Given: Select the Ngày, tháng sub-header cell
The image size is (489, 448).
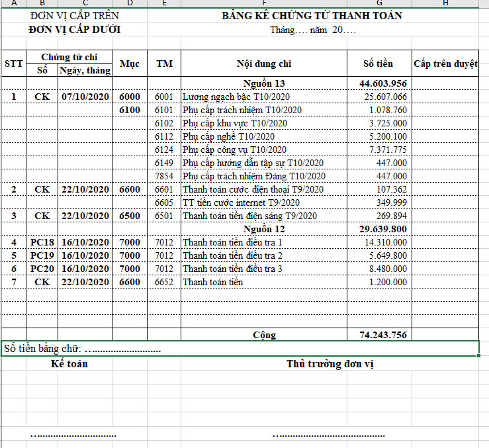Looking at the screenshot, I should 85,70.
